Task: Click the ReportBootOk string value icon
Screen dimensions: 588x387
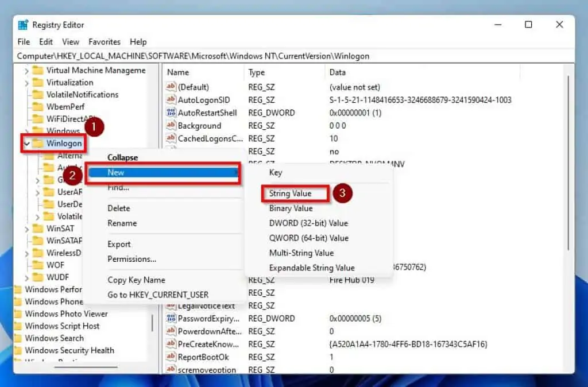Action: [x=171, y=357]
